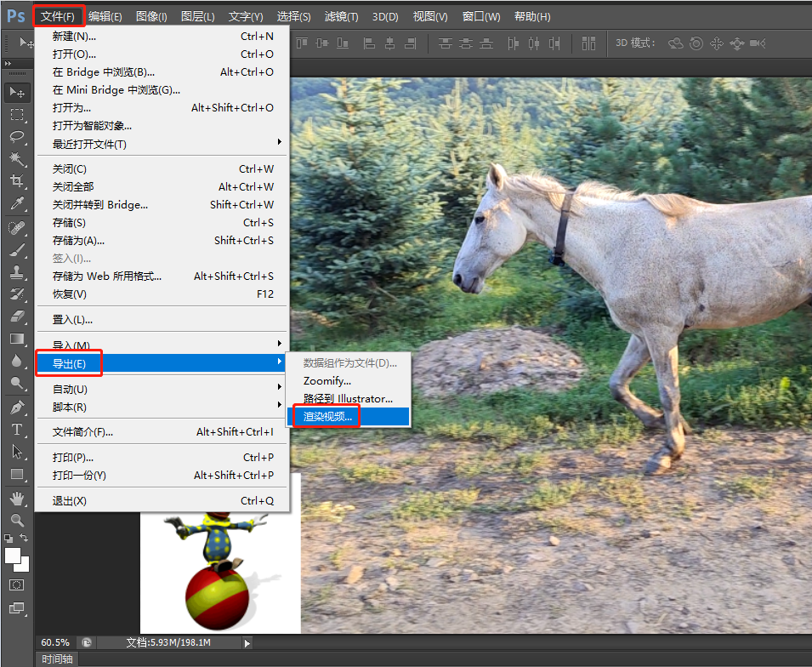Click 文档:5.93M/198.1M status text
Image resolution: width=812 pixels, height=667 pixels.
tap(168, 642)
